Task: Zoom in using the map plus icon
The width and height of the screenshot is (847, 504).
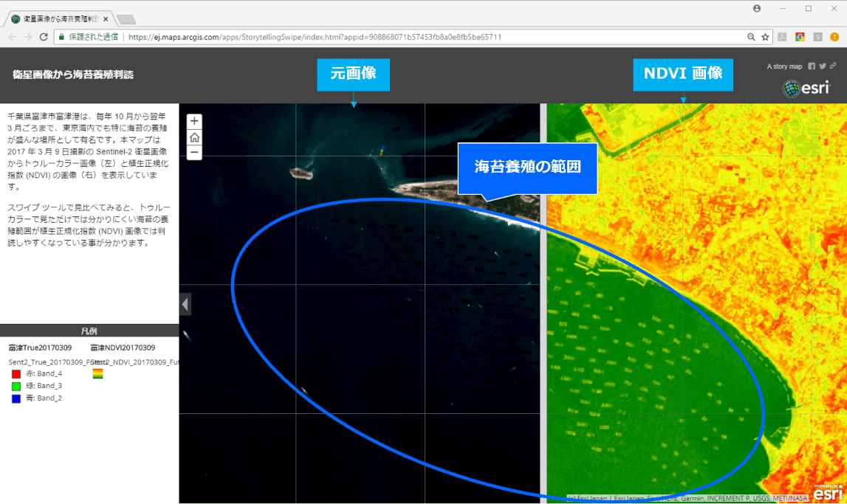Action: coord(194,120)
